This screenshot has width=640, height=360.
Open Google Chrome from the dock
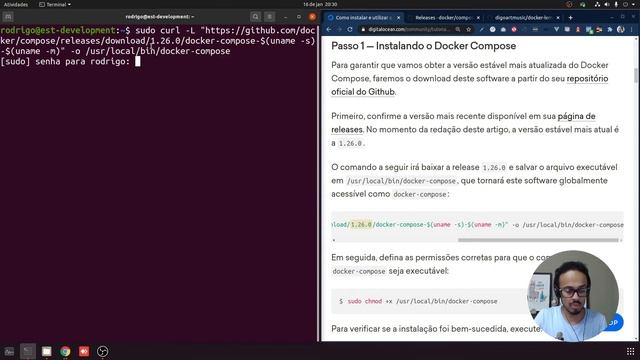(x=65, y=351)
